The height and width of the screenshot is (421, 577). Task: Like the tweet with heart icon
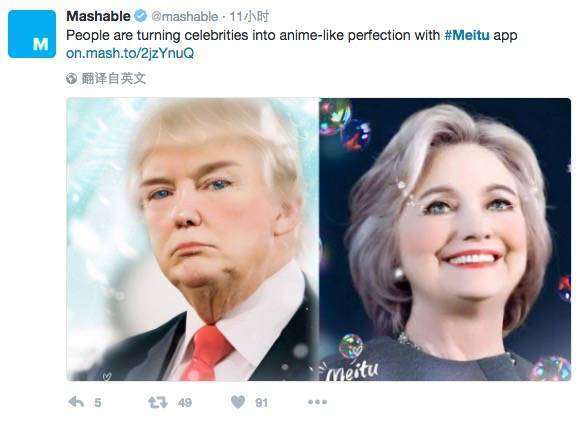(238, 402)
